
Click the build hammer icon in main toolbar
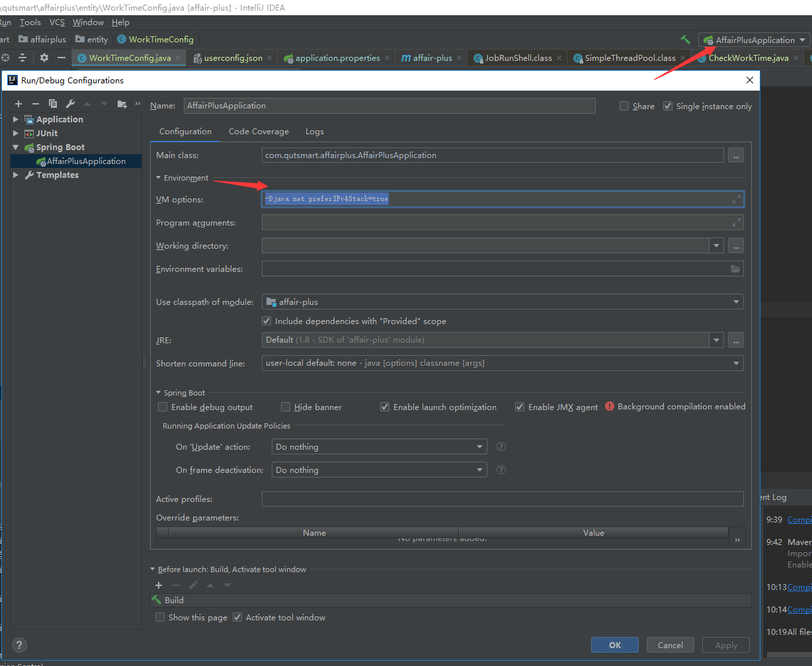[685, 40]
